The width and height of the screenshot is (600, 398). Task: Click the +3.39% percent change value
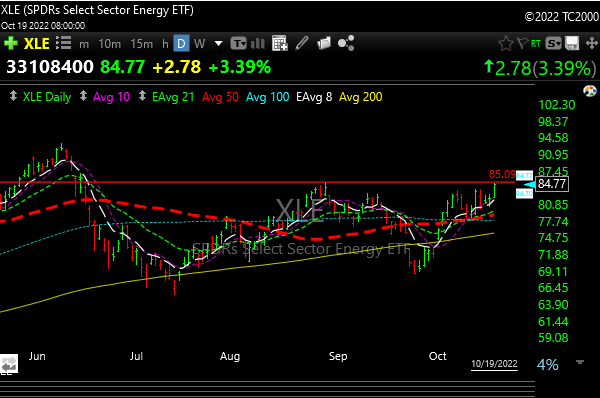[x=240, y=67]
